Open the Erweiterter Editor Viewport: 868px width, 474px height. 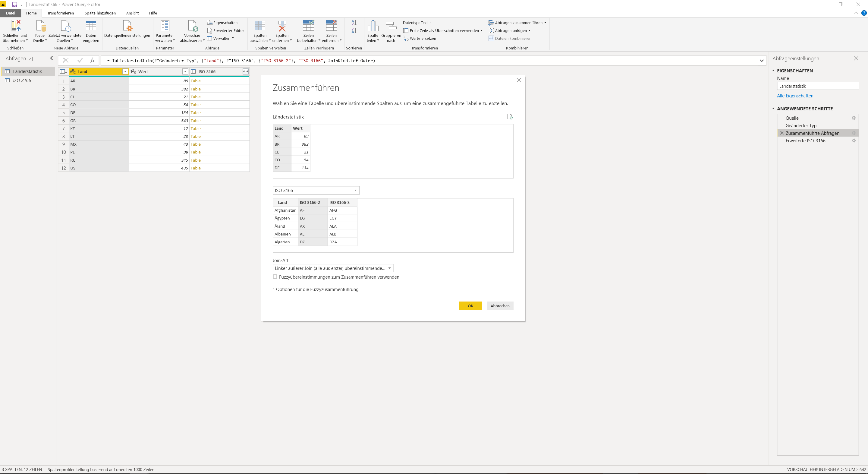(225, 30)
